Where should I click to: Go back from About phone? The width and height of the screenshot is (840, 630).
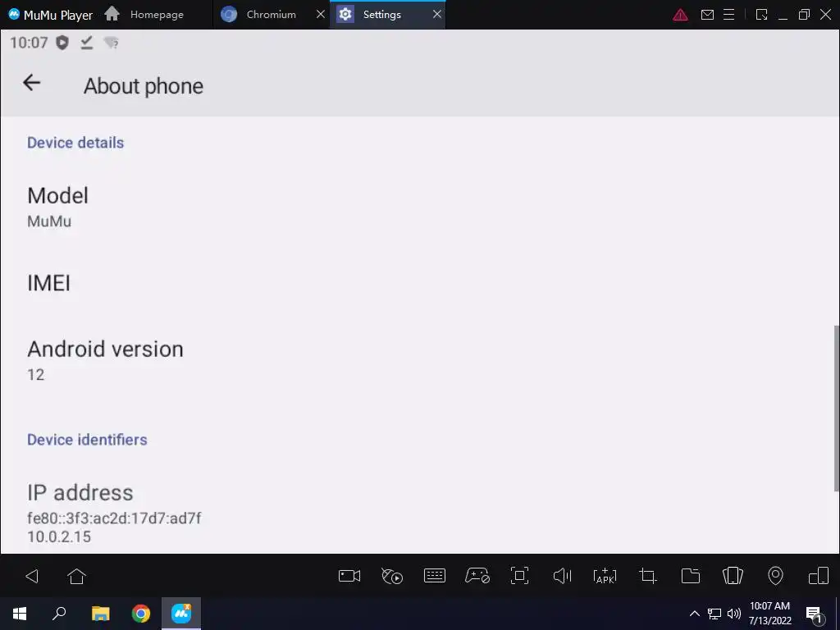[x=32, y=83]
